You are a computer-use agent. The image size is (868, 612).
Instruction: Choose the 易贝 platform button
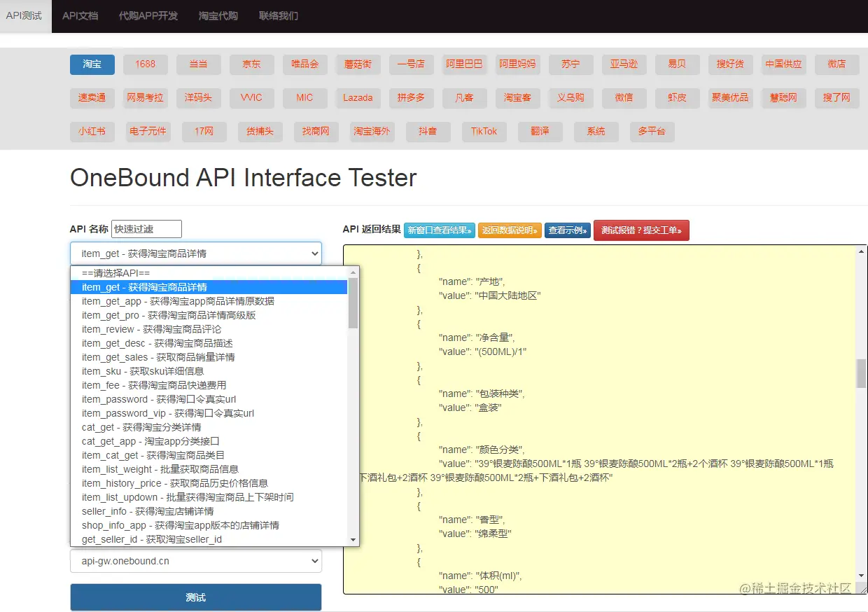coord(678,64)
